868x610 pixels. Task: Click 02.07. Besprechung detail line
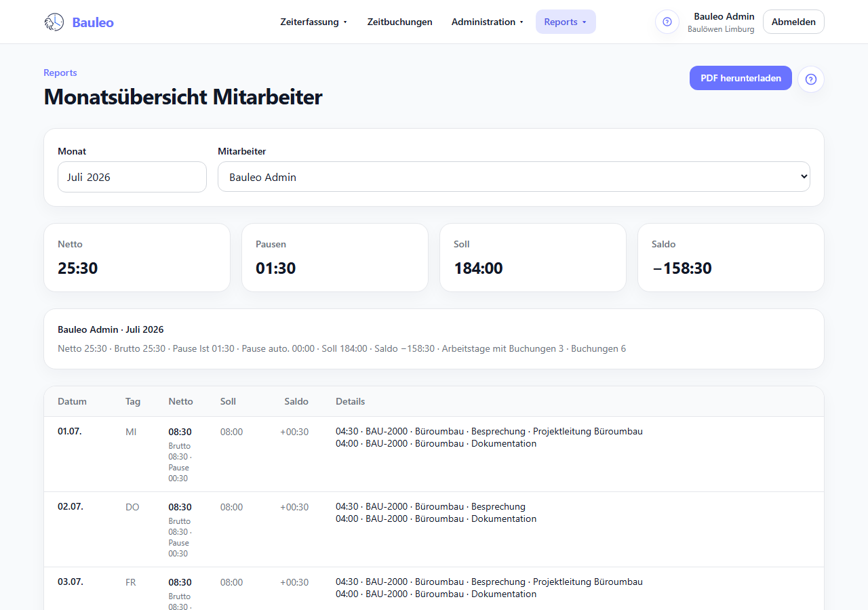coord(431,506)
